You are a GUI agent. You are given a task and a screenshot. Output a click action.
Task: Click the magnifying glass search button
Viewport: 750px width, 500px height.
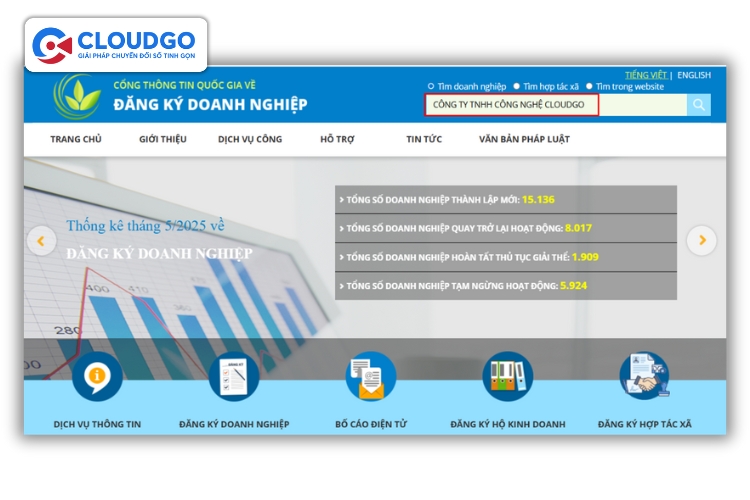[x=698, y=105]
